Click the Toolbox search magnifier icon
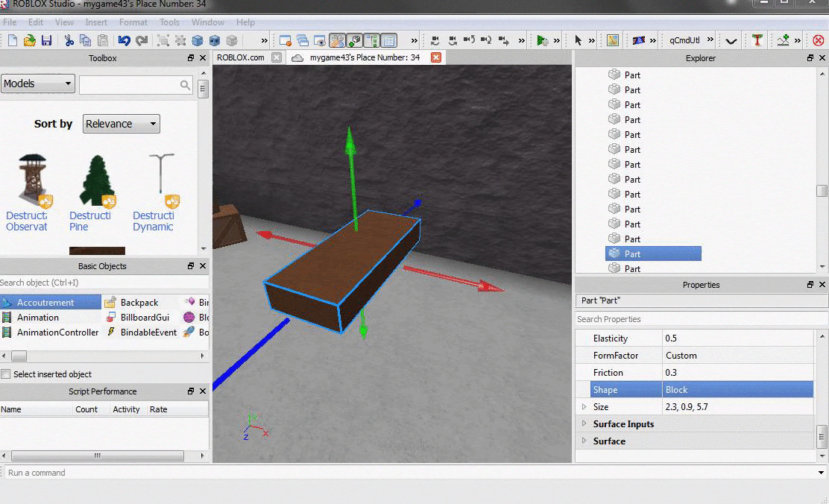Image resolution: width=829 pixels, height=504 pixels. pyautogui.click(x=185, y=84)
